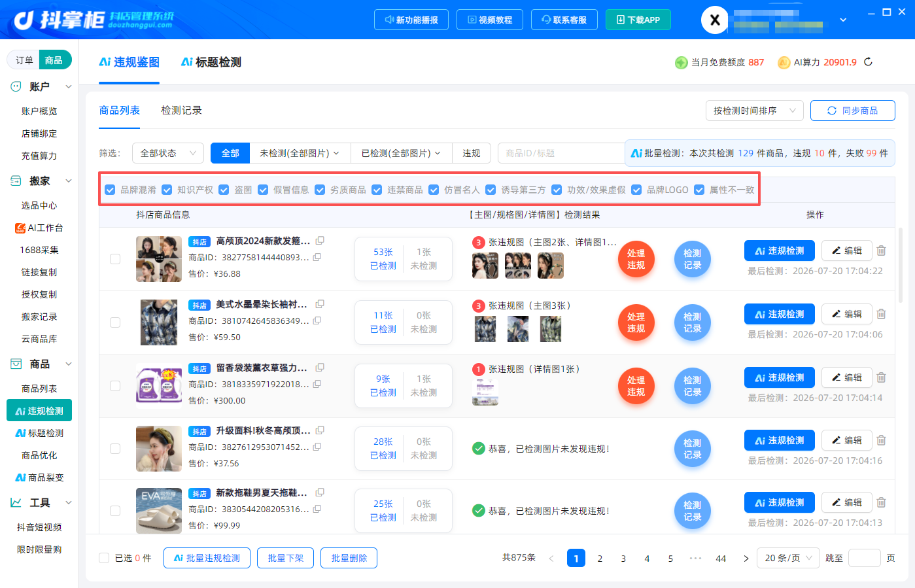This screenshot has height=588, width=915.
Task: Click AI批量违规检测 button at bottom
Action: pos(207,558)
